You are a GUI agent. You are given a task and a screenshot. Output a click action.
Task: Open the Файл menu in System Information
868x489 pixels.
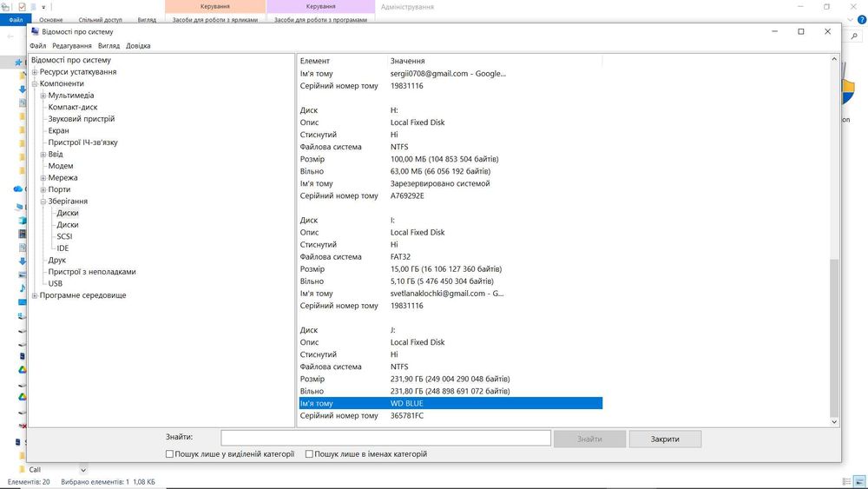click(37, 46)
